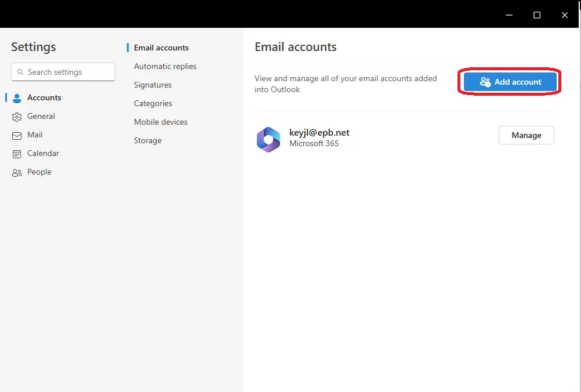Click the Mail envelope icon

[17, 135]
